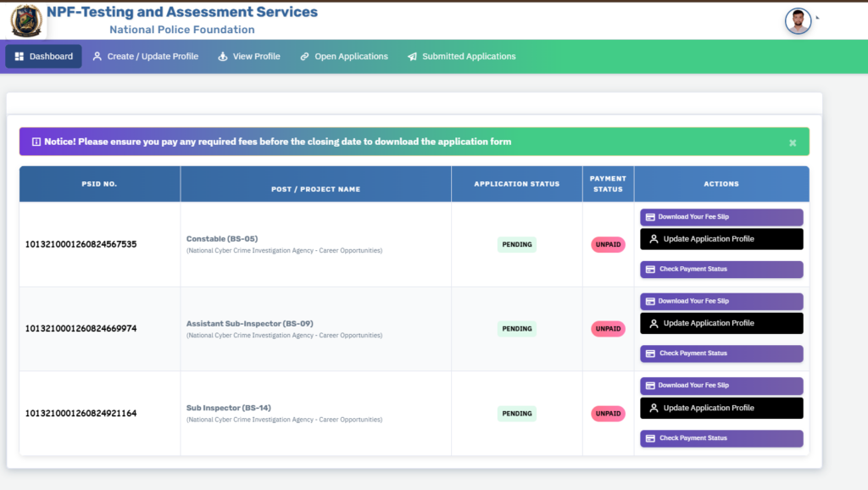Click the Sub Inspector (BS-14) post name

click(x=229, y=408)
